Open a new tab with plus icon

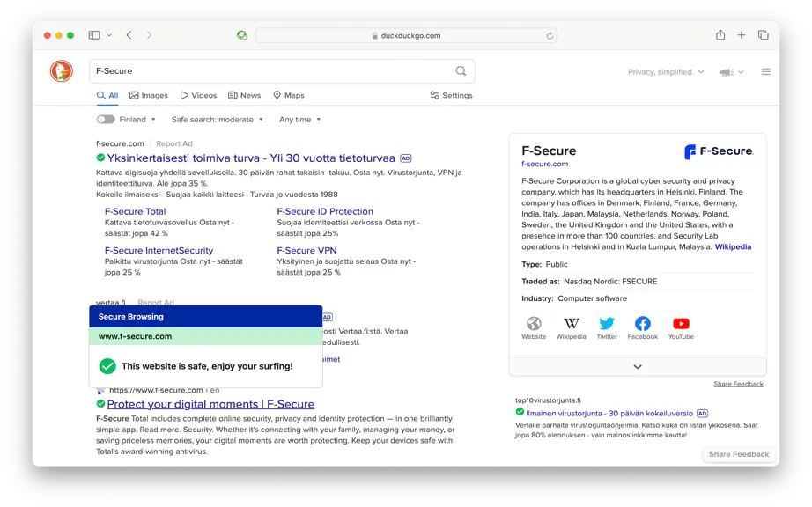(x=742, y=34)
